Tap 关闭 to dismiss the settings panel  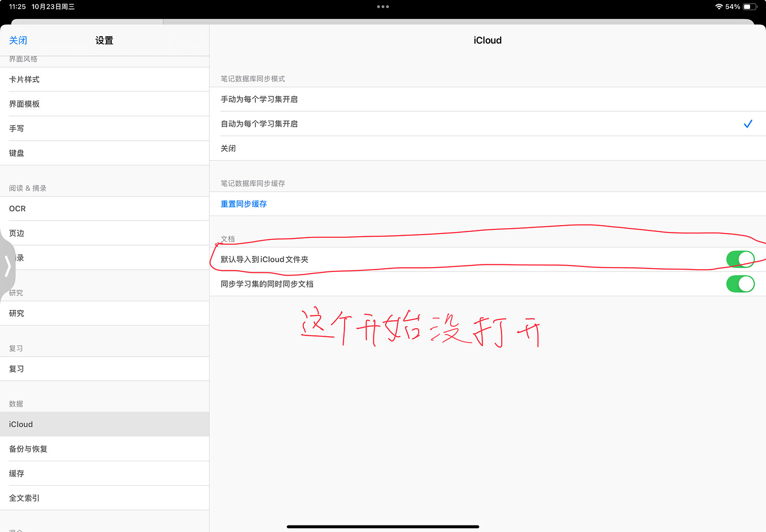[18, 40]
